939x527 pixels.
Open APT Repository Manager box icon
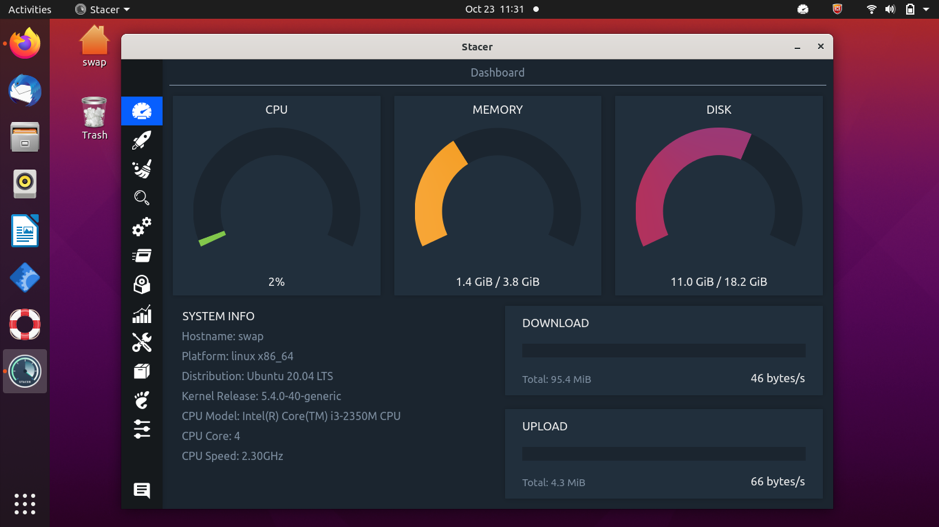pyautogui.click(x=142, y=371)
